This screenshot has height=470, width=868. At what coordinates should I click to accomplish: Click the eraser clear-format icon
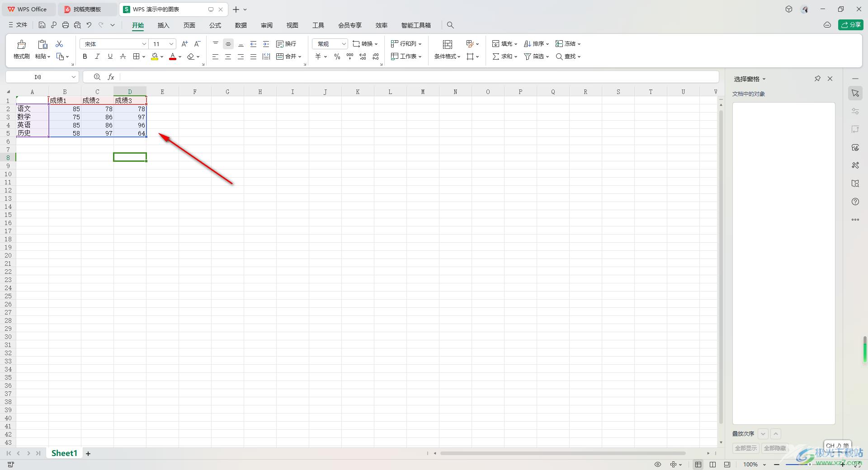tap(191, 56)
